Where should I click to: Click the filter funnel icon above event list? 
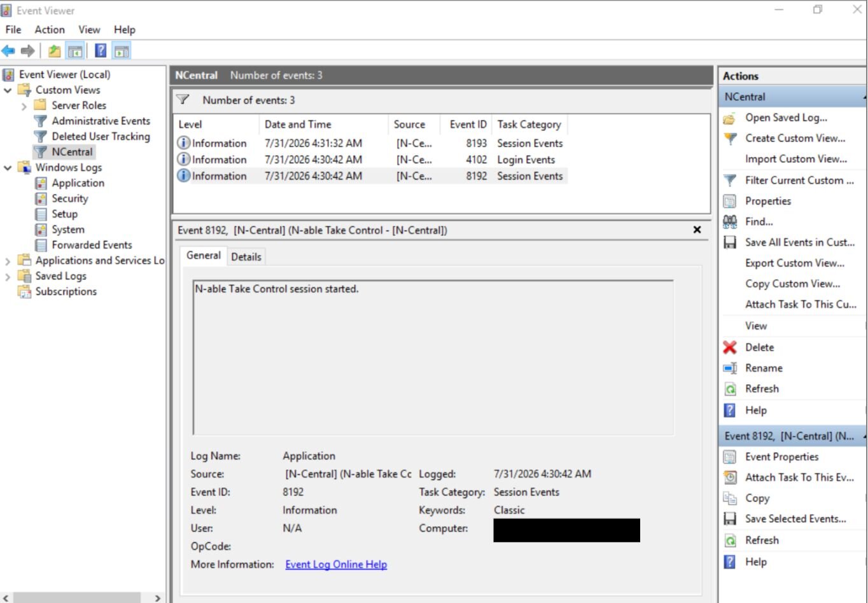click(x=183, y=100)
